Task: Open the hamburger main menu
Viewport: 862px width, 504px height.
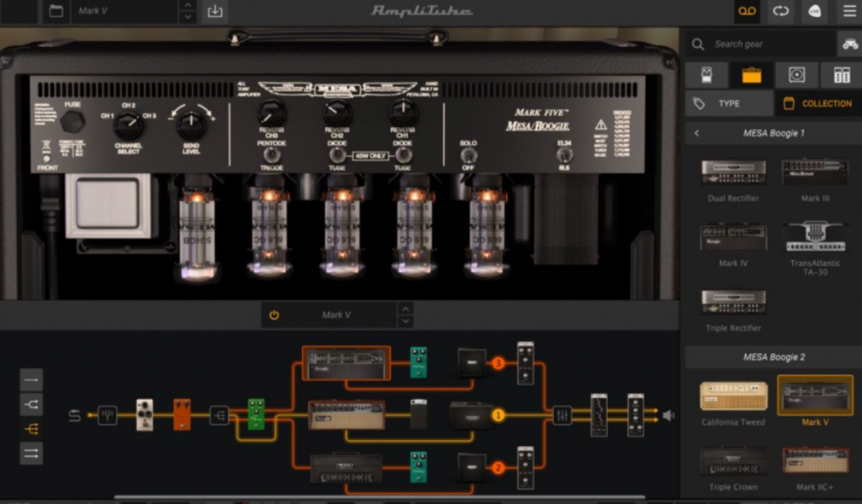Action: tap(849, 11)
